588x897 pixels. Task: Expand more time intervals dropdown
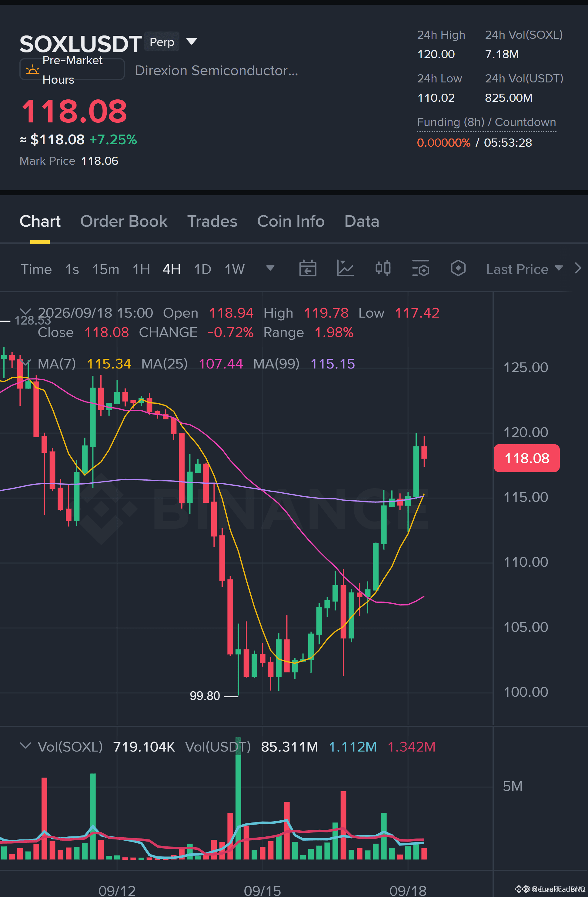(270, 268)
